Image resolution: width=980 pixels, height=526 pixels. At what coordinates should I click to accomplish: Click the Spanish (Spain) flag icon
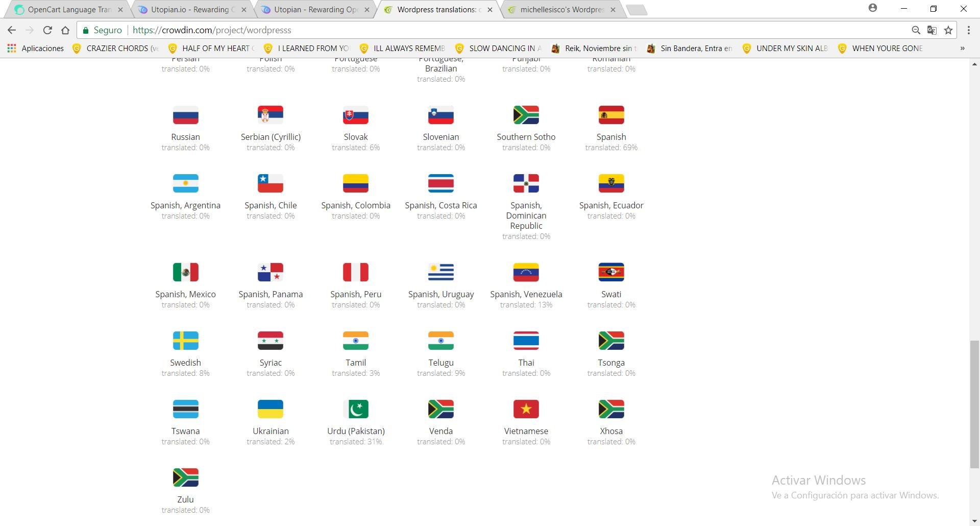611,115
